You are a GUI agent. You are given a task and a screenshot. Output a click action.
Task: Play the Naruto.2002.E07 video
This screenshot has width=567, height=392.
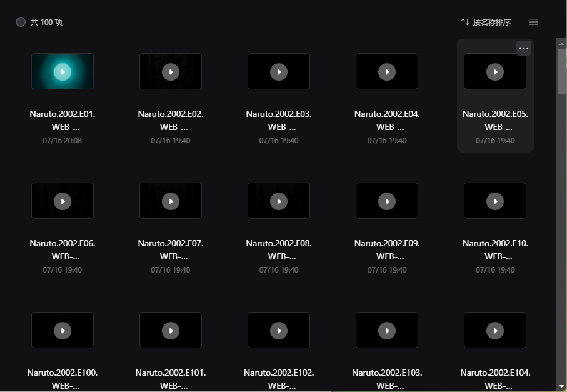click(x=171, y=201)
